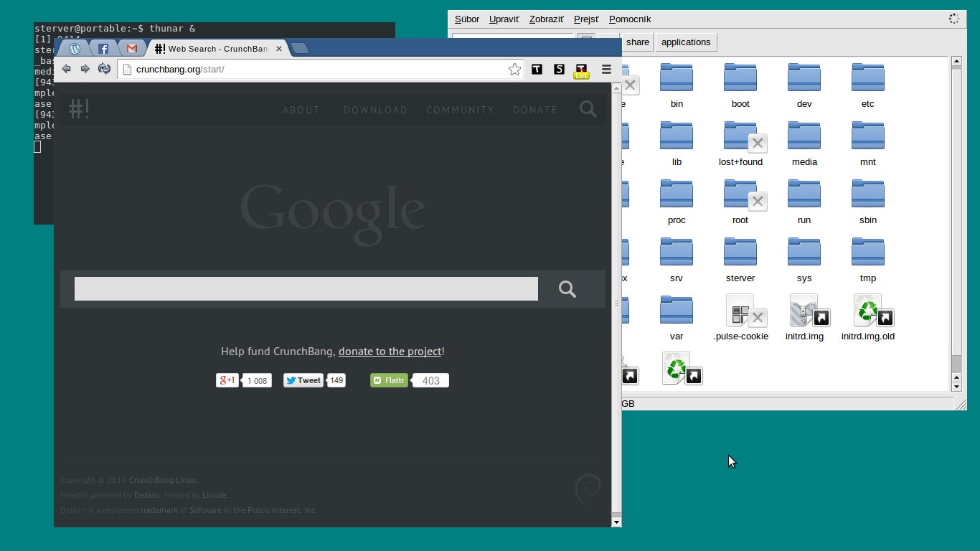Open the CrunchBang Linux footer link

[x=162, y=480]
